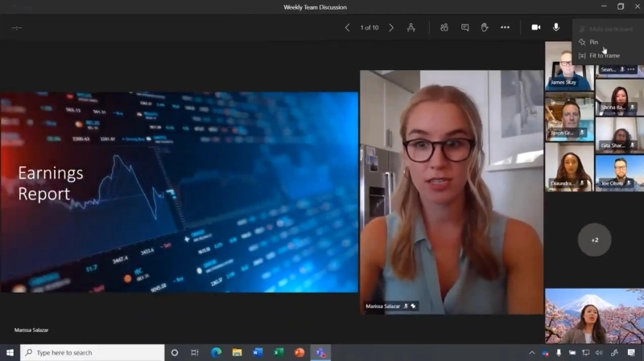The width and height of the screenshot is (644, 361).
Task: Click the take control presenter icon
Action: [x=411, y=27]
